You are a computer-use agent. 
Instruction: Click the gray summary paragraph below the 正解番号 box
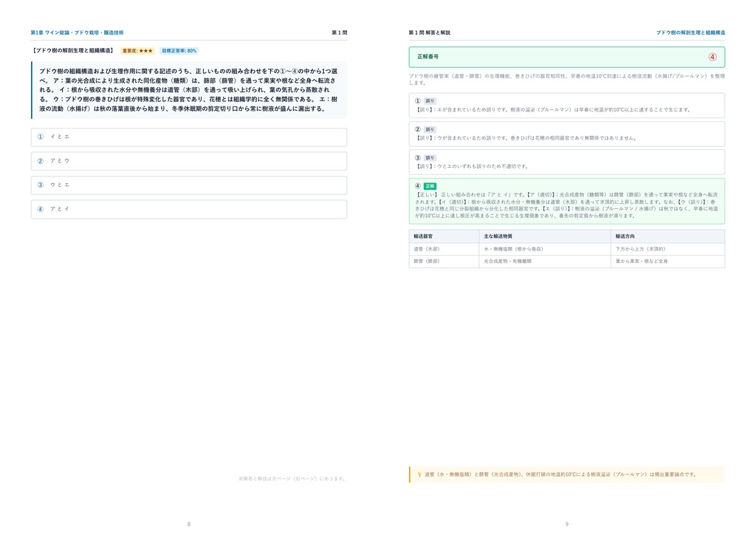[x=567, y=80]
